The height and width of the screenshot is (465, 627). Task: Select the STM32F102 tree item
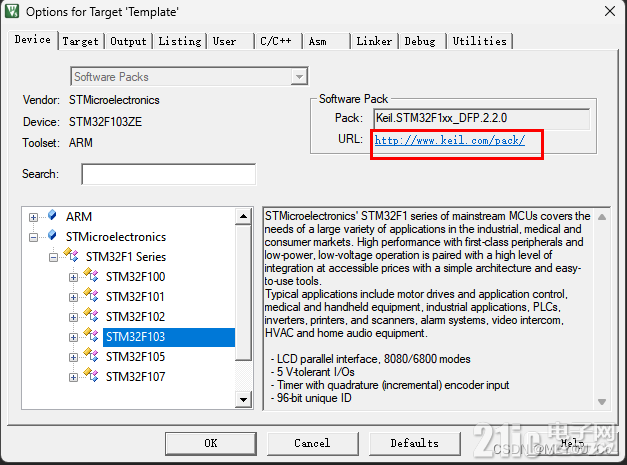click(135, 317)
